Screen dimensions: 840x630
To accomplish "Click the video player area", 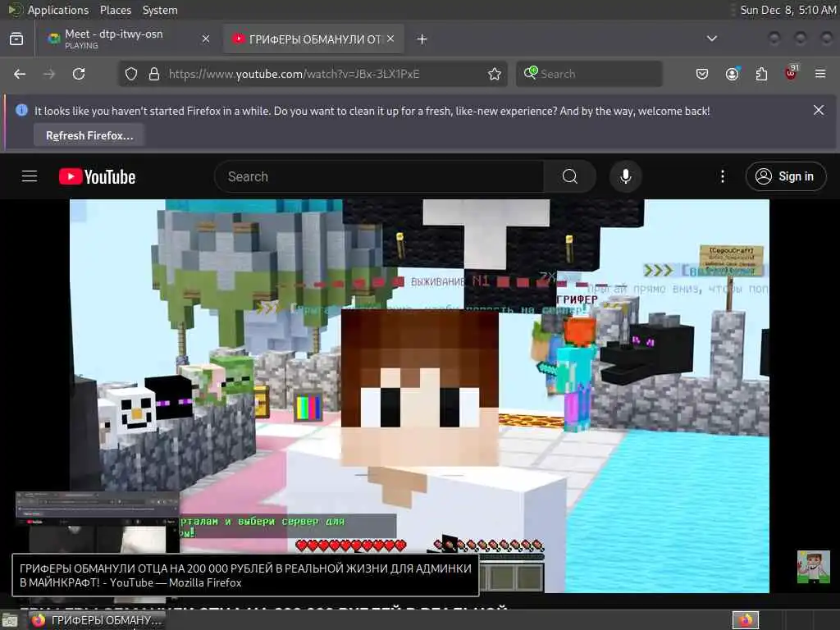I will coord(419,396).
